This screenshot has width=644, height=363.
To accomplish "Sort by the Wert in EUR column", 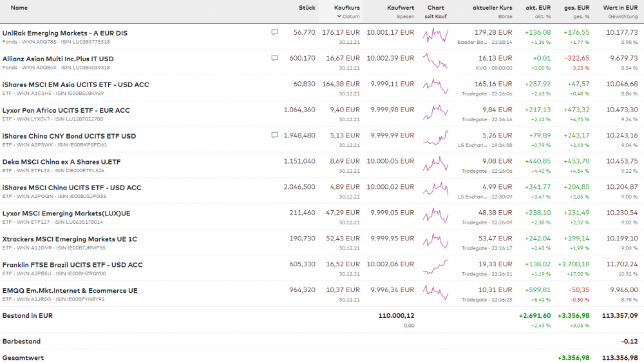I will pyautogui.click(x=620, y=8).
